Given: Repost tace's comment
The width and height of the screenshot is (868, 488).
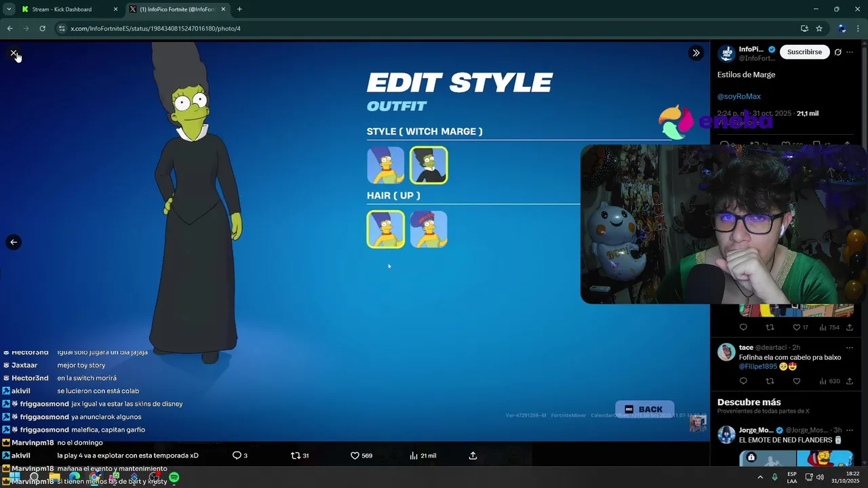Looking at the screenshot, I should [770, 381].
